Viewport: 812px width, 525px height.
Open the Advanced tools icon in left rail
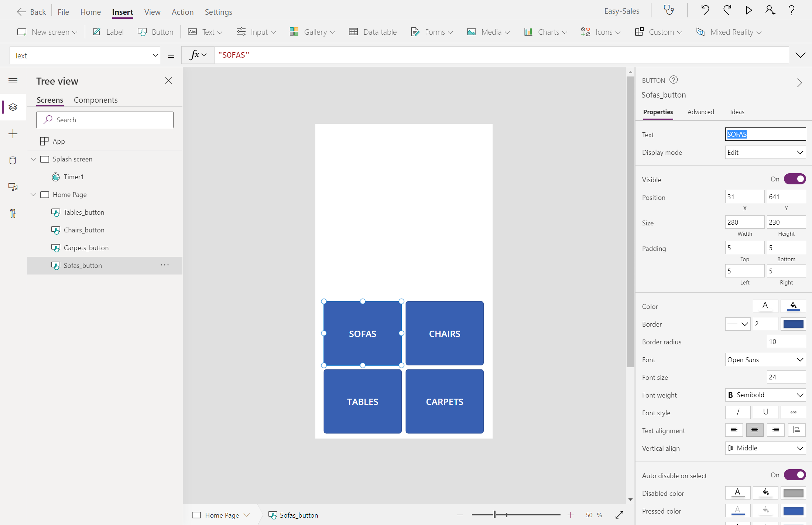[x=13, y=214]
